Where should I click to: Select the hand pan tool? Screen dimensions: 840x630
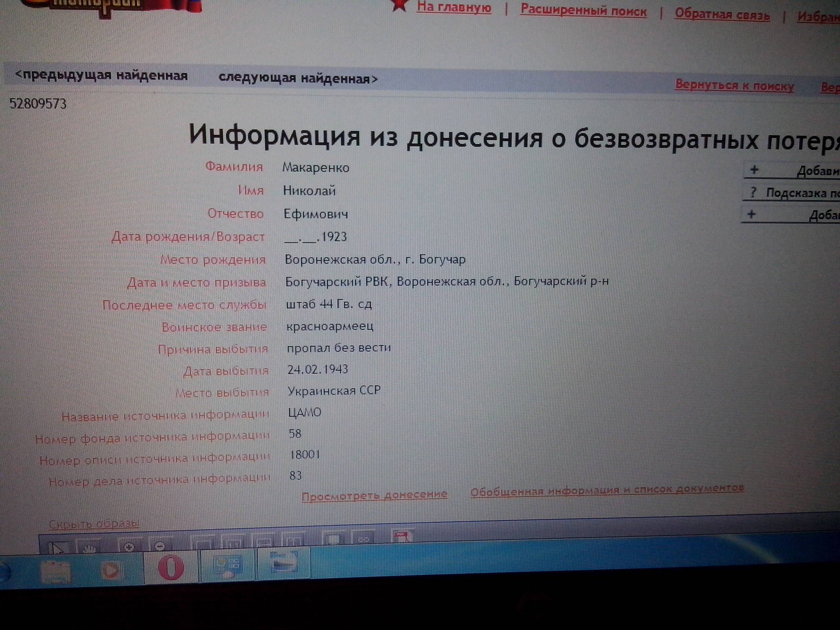tap(89, 548)
